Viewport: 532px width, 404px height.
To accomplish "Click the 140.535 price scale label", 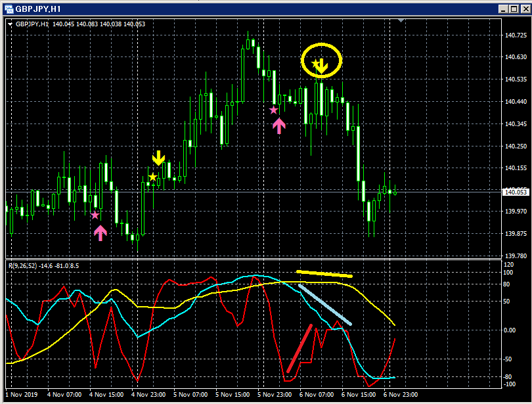I will coord(516,79).
